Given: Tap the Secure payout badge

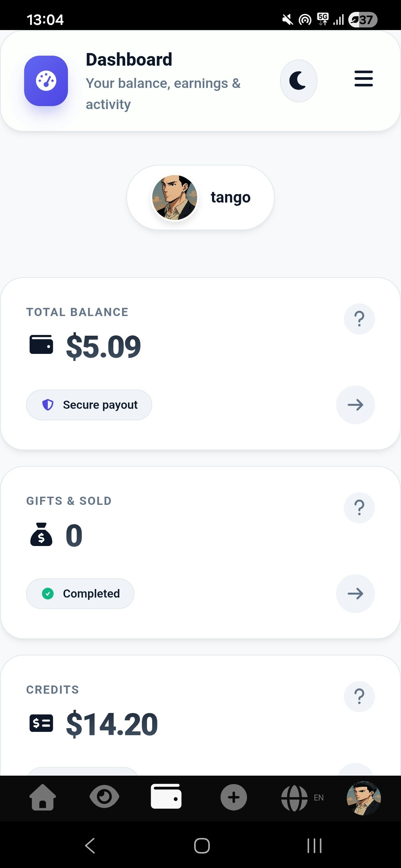Looking at the screenshot, I should click(x=89, y=405).
